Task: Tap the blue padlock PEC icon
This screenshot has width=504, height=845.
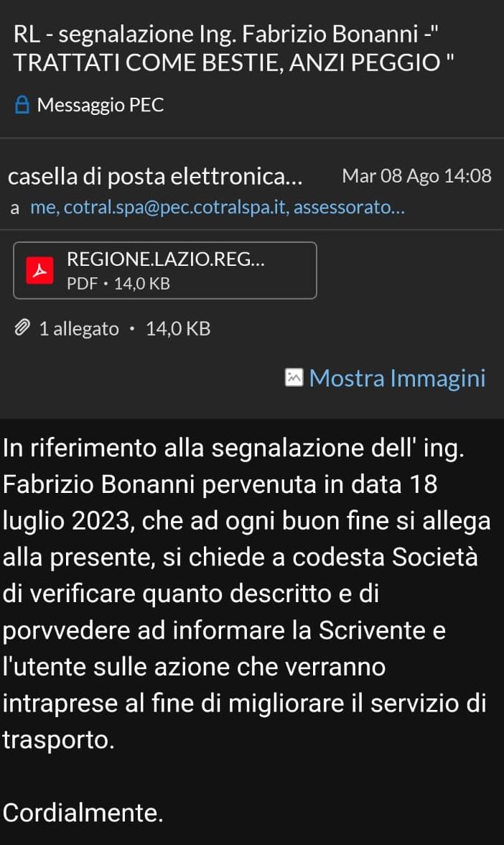Action: (x=22, y=105)
